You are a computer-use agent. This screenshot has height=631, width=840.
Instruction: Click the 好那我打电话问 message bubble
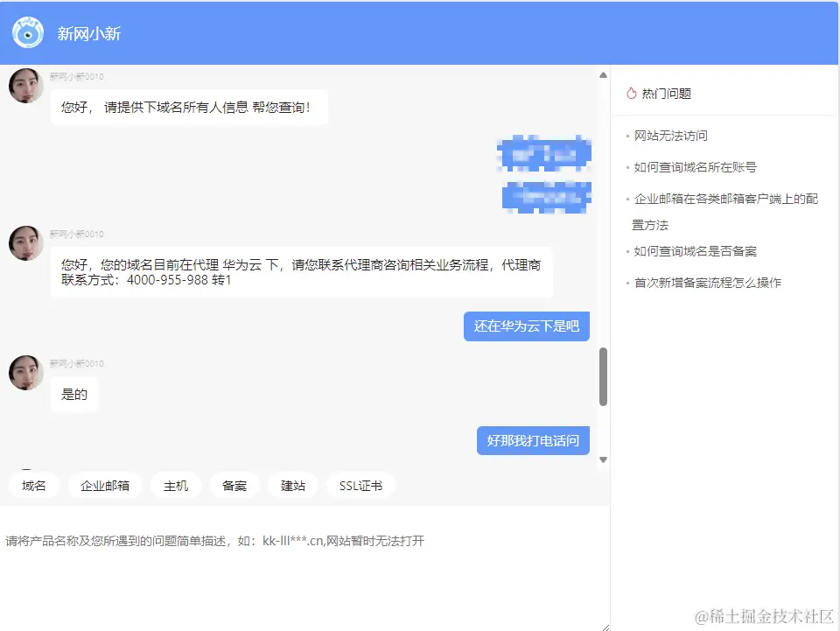pyautogui.click(x=533, y=441)
